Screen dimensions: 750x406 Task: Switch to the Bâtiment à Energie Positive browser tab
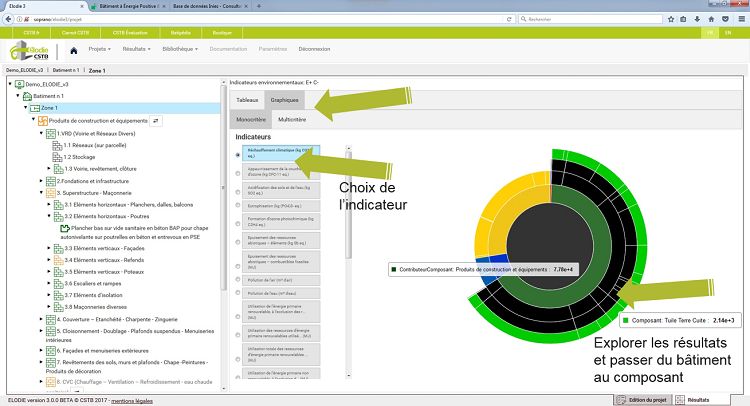(126, 6)
